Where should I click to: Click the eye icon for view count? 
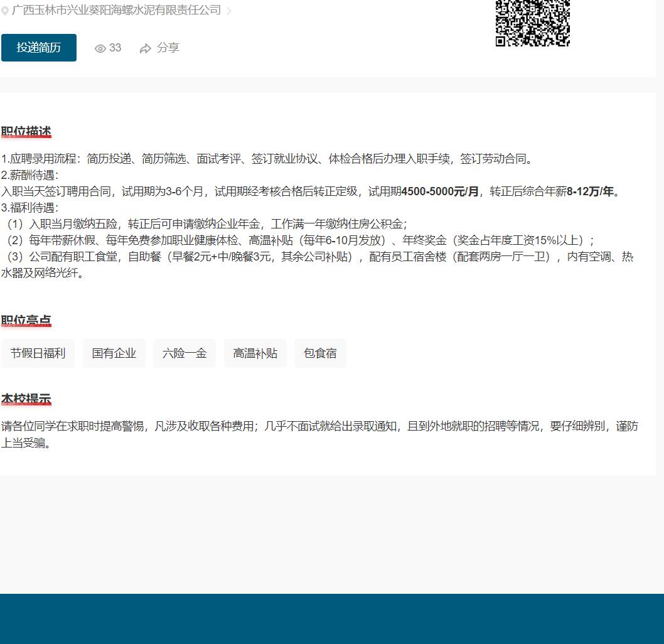pos(100,48)
